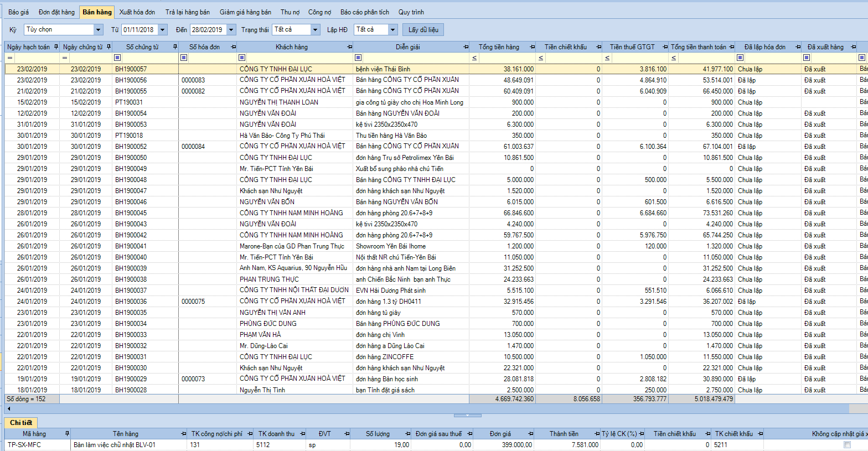The image size is (868, 451).
Task: Click pin icon on Khách hàng column header
Action: tap(349, 47)
